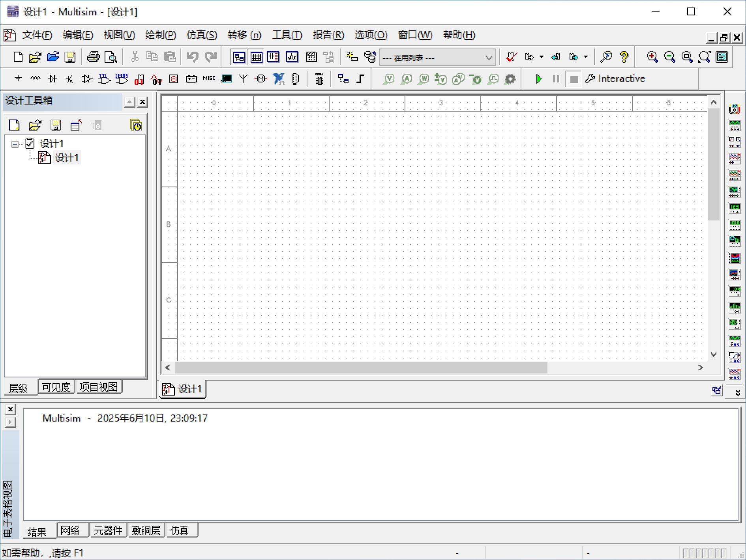This screenshot has width=746, height=560.
Task: Toggle pause on the simulation controls
Action: point(556,78)
